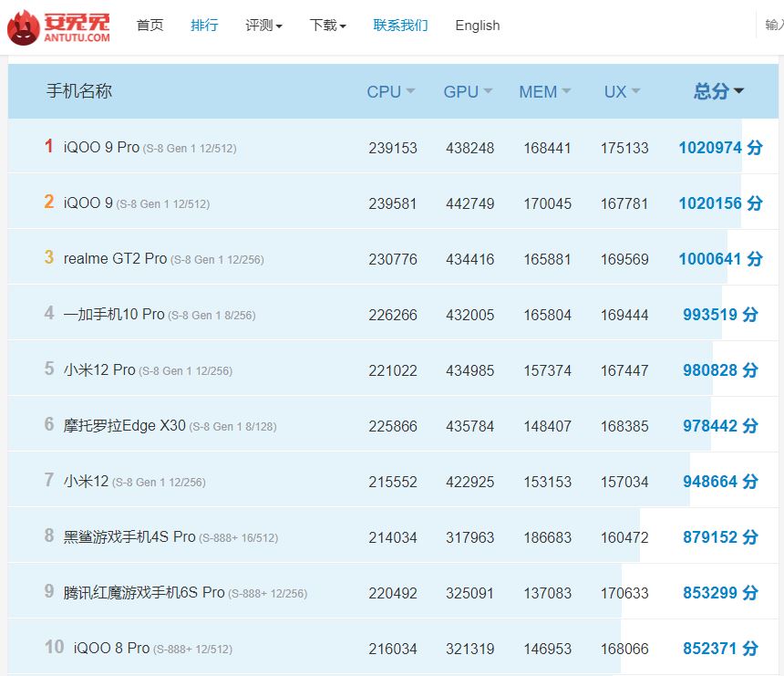This screenshot has height=676, width=784.
Task: Click total score 1020974 分
Action: click(720, 148)
